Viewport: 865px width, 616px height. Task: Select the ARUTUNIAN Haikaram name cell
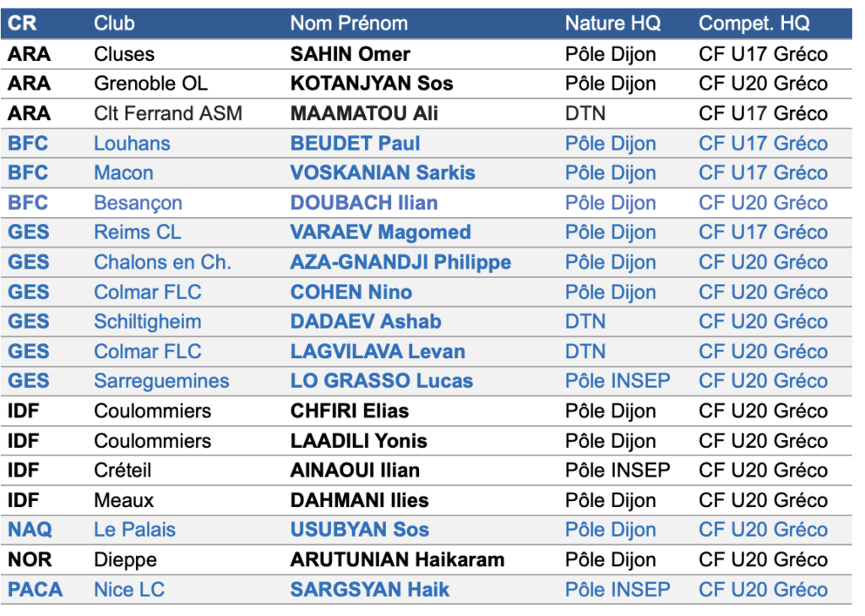[x=398, y=559]
